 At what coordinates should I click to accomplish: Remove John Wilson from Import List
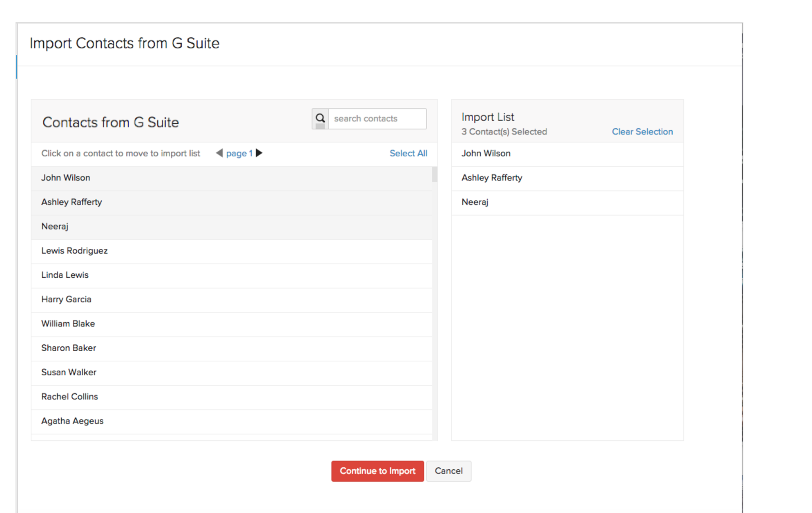486,154
